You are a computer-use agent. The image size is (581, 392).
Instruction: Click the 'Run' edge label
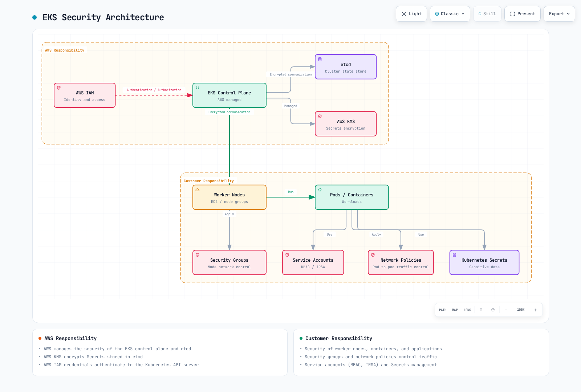tap(291, 192)
